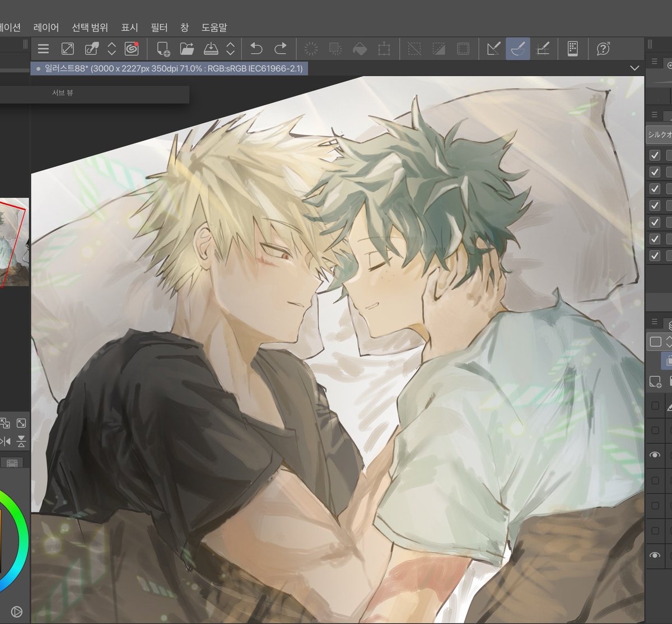Click the Deselect icon
Screen dimensions: 672x624
coord(414,49)
